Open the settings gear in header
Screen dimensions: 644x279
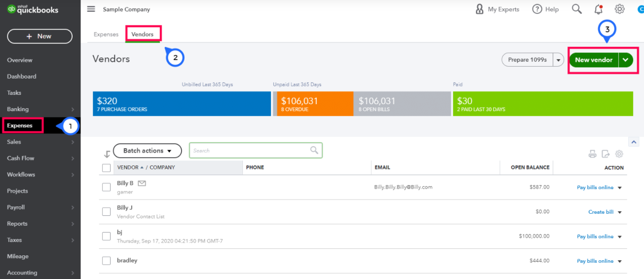pos(619,9)
